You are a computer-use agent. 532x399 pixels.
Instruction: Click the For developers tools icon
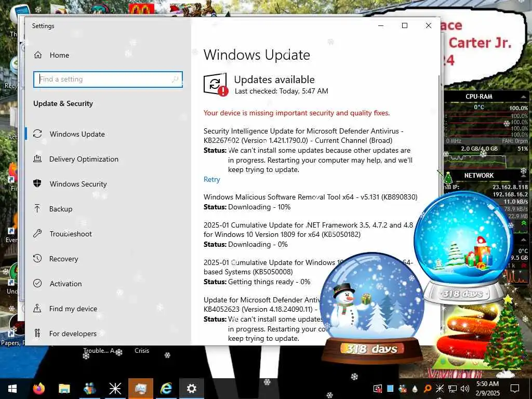(37, 333)
